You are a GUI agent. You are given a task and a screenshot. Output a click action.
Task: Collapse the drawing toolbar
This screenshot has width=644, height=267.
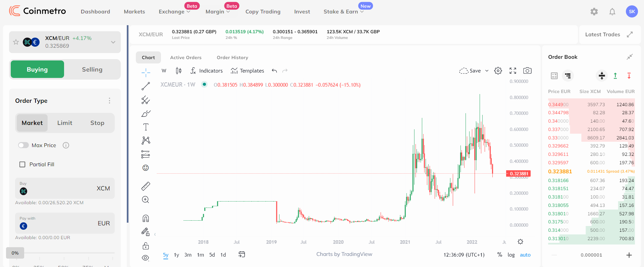click(x=155, y=234)
